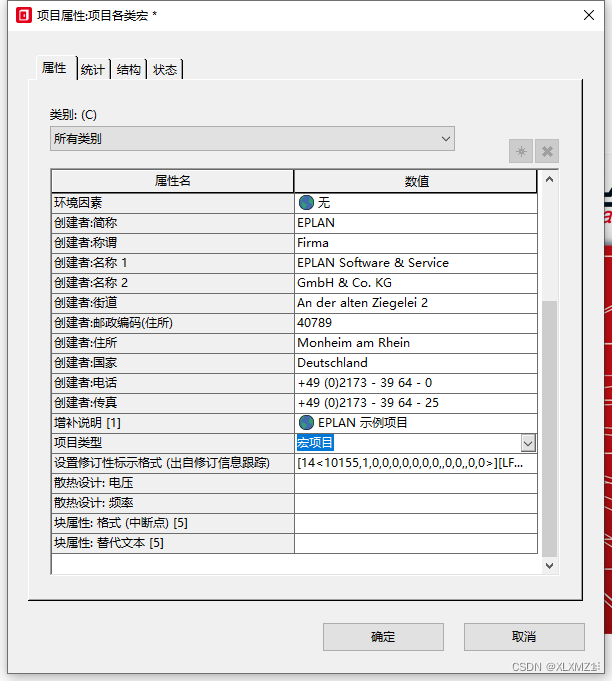Click the 数值 column header

pyautogui.click(x=416, y=181)
